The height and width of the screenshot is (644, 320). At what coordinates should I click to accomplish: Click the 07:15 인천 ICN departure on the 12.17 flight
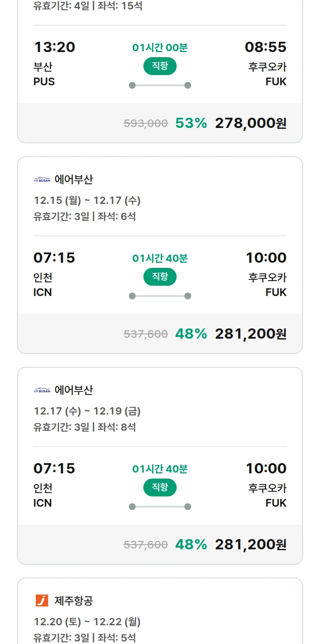54,469
